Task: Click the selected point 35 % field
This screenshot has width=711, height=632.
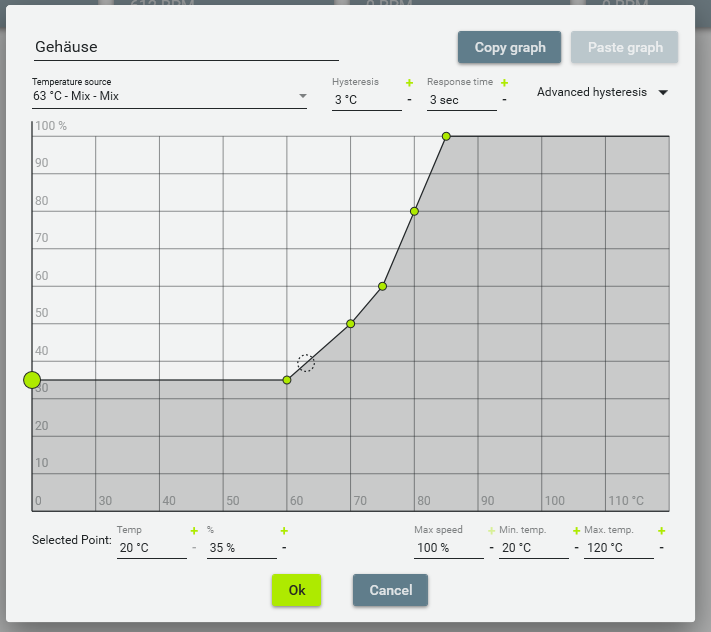Action: click(242, 548)
